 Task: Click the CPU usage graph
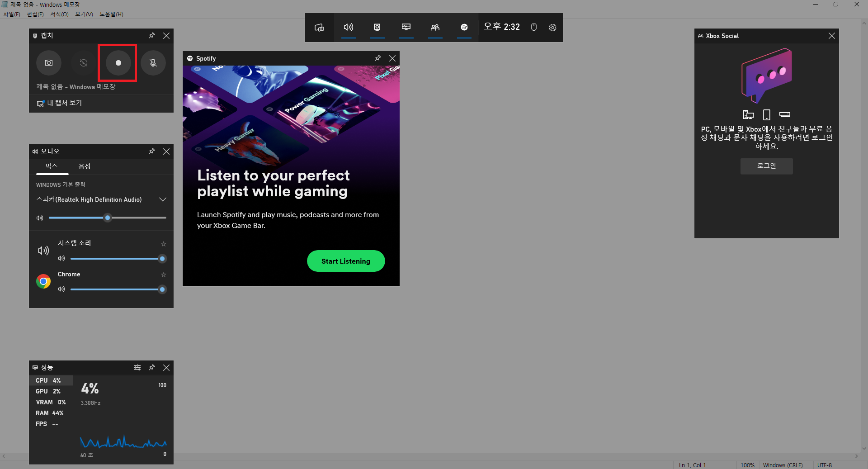(123, 441)
